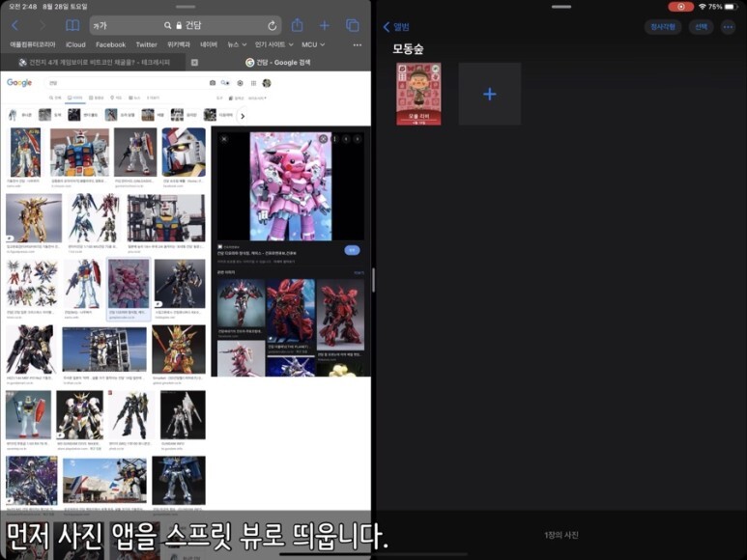Open the Google Videos results tab
The image size is (747, 560).
(97, 98)
